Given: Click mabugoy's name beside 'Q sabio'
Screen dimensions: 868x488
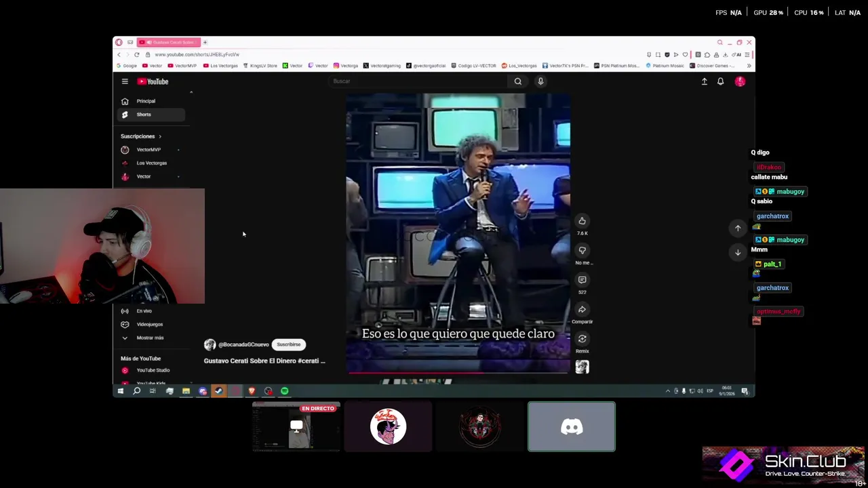Looking at the screenshot, I should (790, 192).
